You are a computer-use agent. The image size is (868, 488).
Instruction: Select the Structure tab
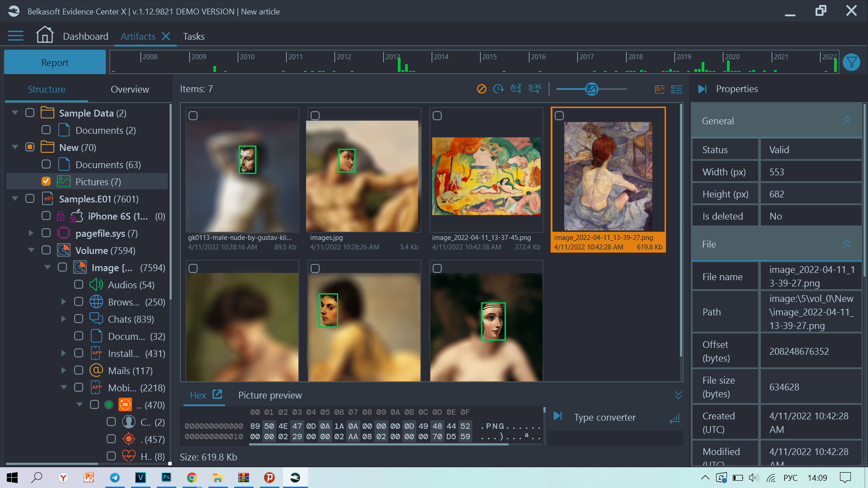[47, 89]
